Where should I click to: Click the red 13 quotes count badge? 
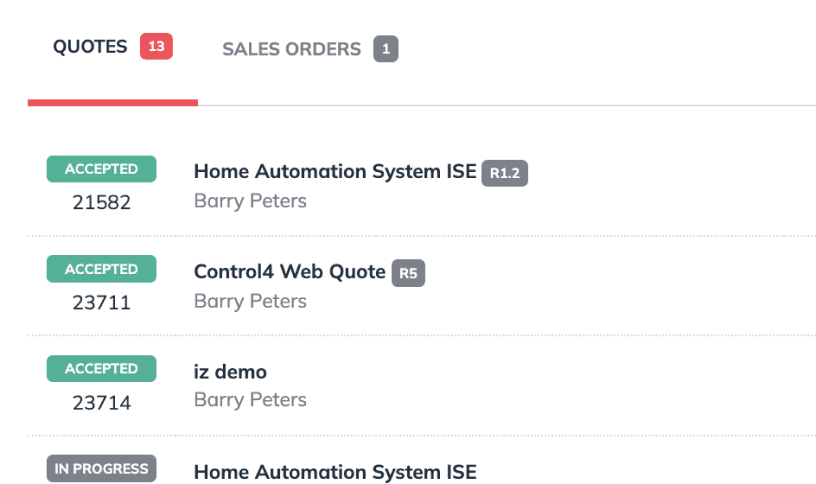[x=156, y=46]
